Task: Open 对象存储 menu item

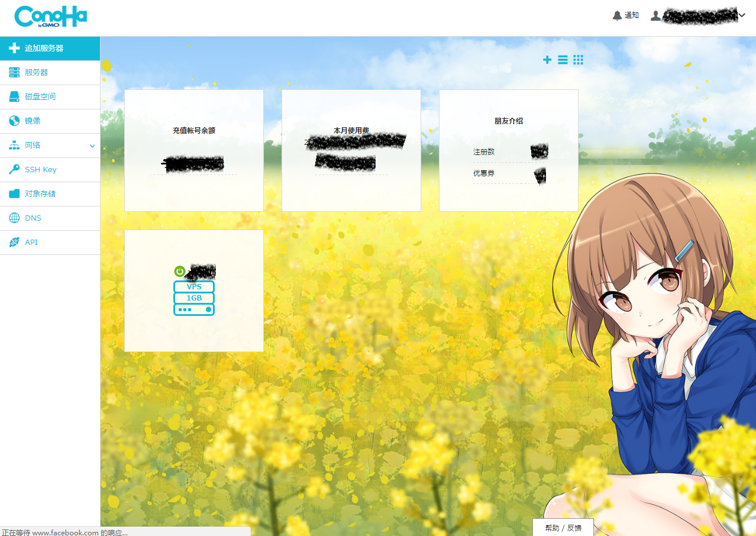Action: (x=40, y=194)
